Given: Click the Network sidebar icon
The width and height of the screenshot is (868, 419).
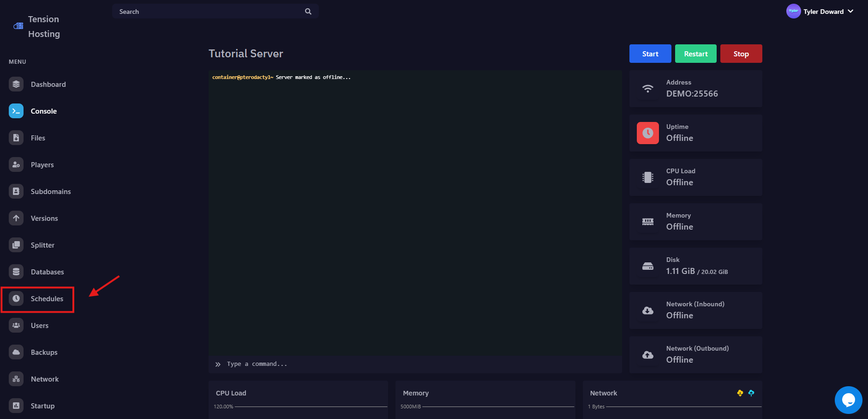Looking at the screenshot, I should click(x=16, y=379).
